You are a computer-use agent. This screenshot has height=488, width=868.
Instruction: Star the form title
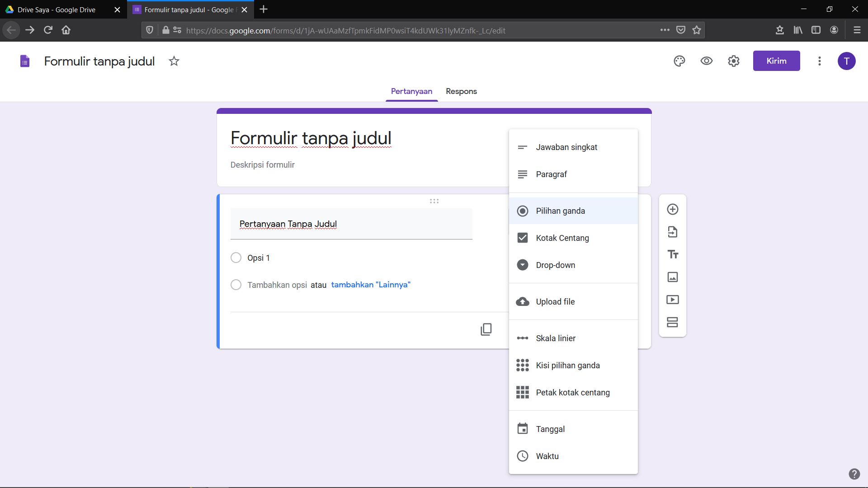click(174, 61)
